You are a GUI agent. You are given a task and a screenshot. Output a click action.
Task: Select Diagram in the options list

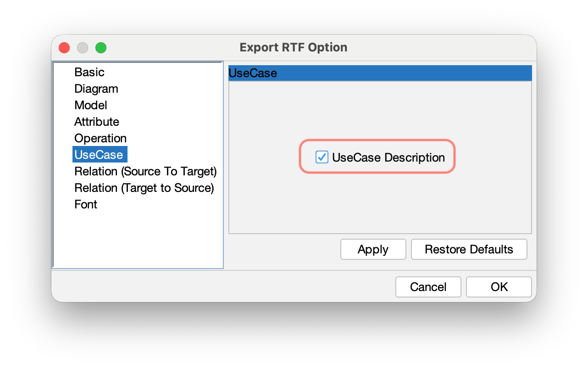[x=96, y=89]
